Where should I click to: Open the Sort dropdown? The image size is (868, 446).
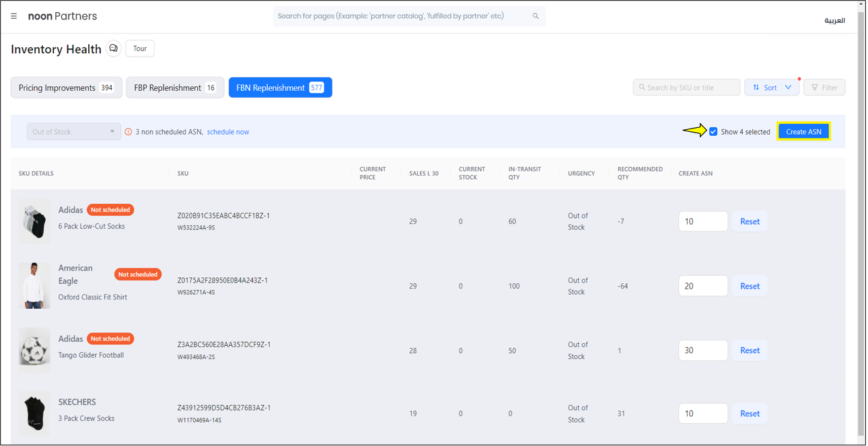(x=771, y=87)
